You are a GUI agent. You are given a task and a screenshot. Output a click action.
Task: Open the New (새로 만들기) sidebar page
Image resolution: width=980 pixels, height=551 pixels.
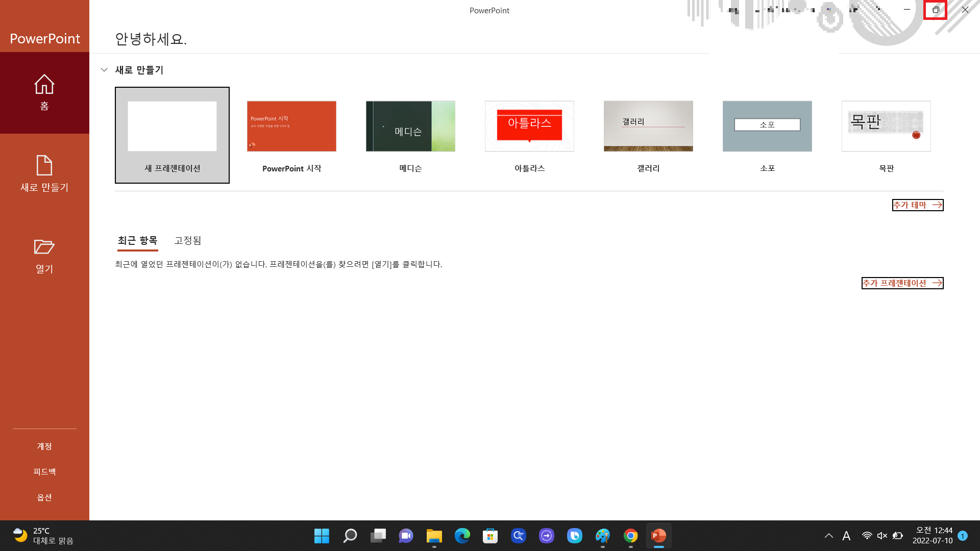(x=44, y=173)
